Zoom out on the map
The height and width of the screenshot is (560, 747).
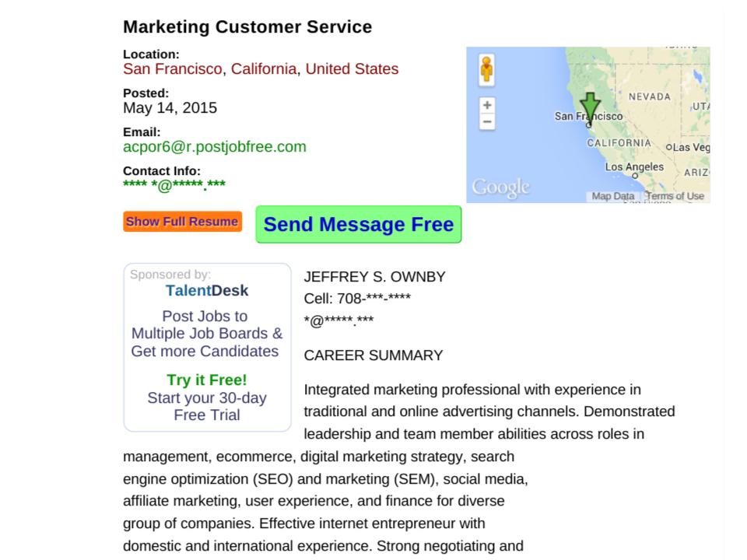coord(487,122)
